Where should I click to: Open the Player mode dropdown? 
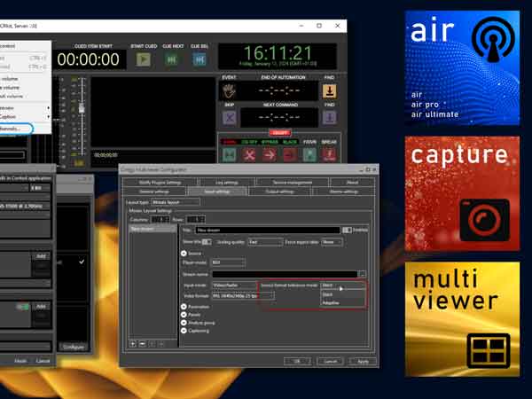tap(228, 262)
